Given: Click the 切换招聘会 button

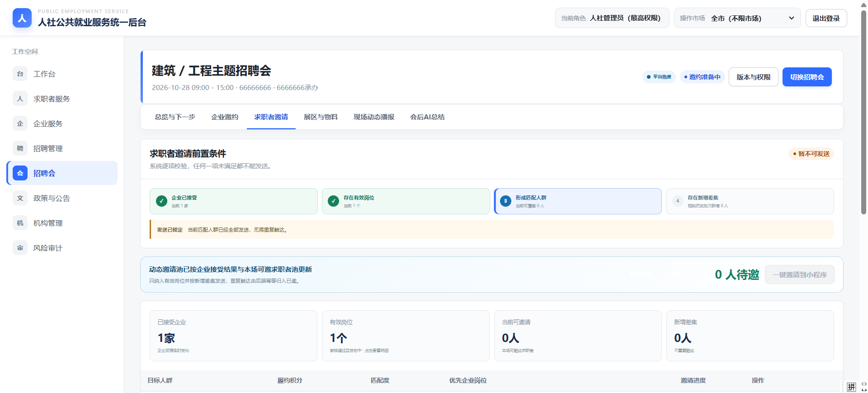Looking at the screenshot, I should pyautogui.click(x=807, y=77).
